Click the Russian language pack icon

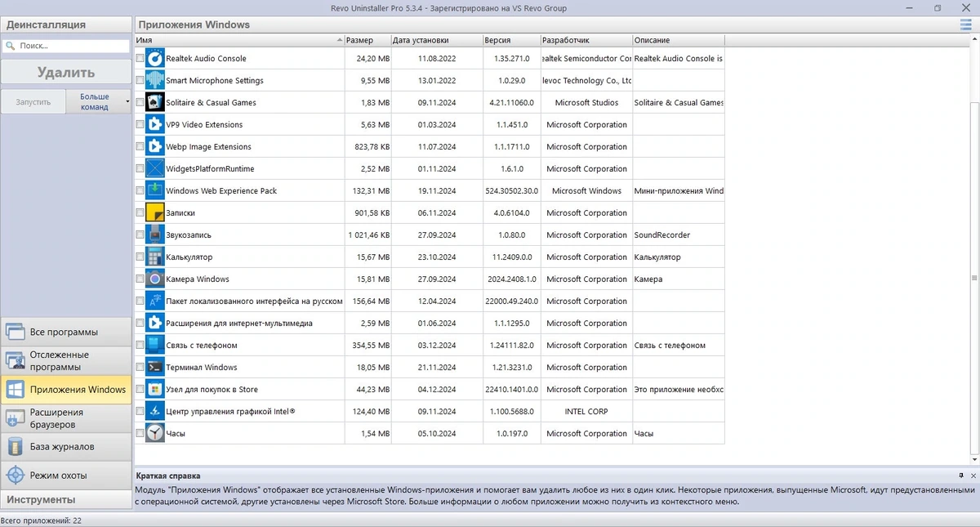coord(155,301)
